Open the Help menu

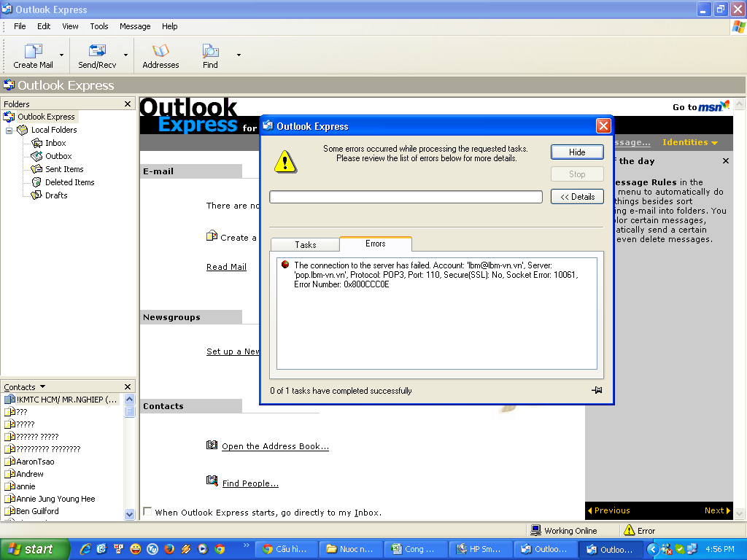(x=169, y=26)
